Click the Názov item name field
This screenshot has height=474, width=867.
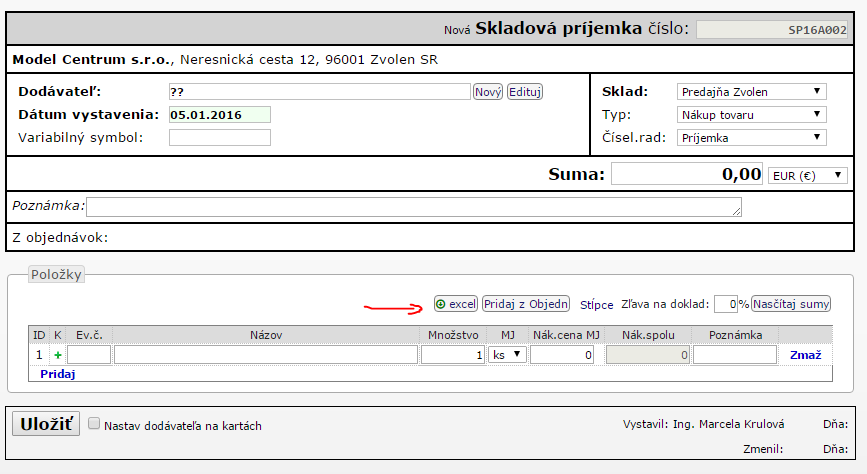pos(265,355)
